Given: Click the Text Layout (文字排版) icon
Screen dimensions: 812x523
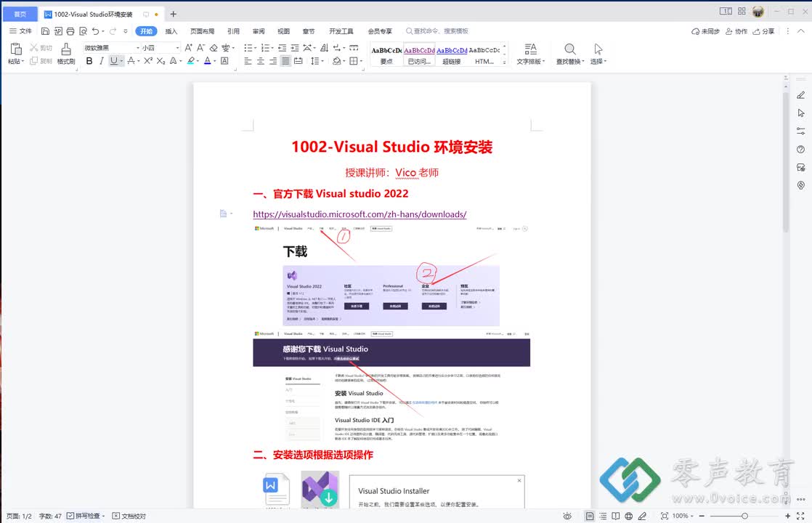Looking at the screenshot, I should [530, 49].
